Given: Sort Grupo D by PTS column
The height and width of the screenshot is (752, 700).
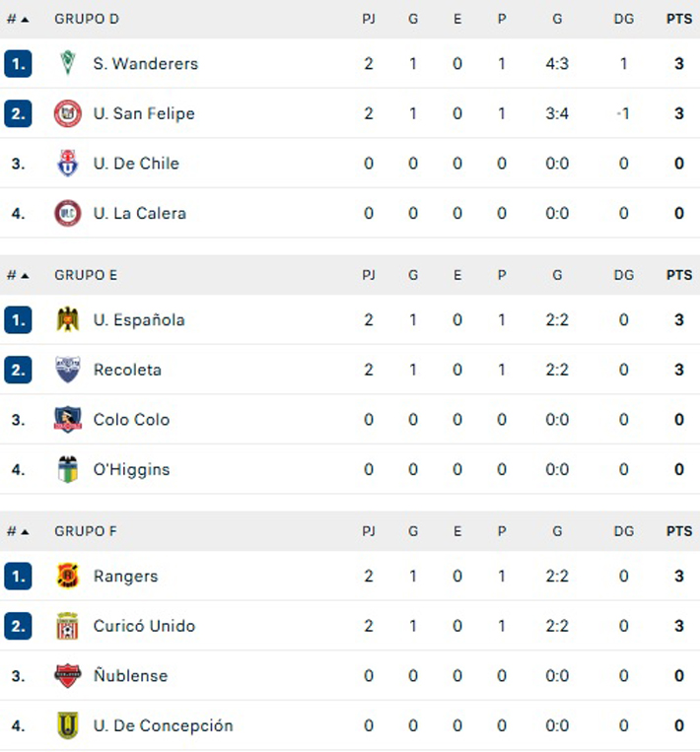Looking at the screenshot, I should pos(678,19).
